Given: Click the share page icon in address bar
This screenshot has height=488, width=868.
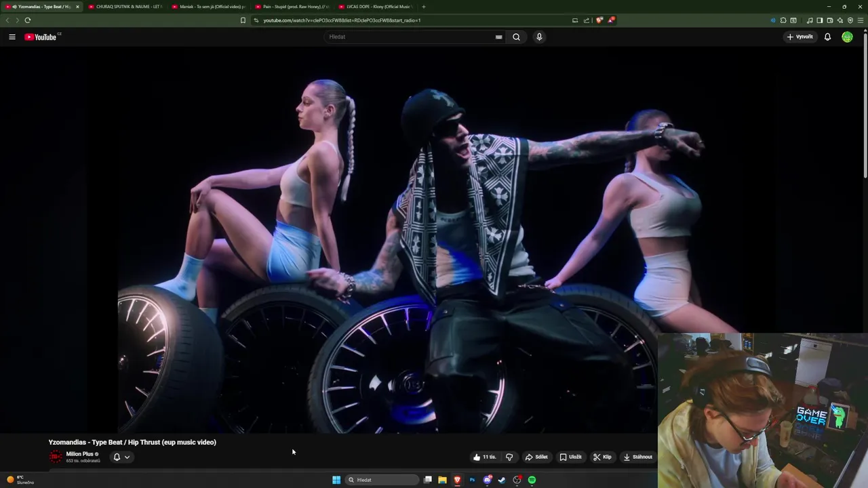Looking at the screenshot, I should [x=587, y=20].
